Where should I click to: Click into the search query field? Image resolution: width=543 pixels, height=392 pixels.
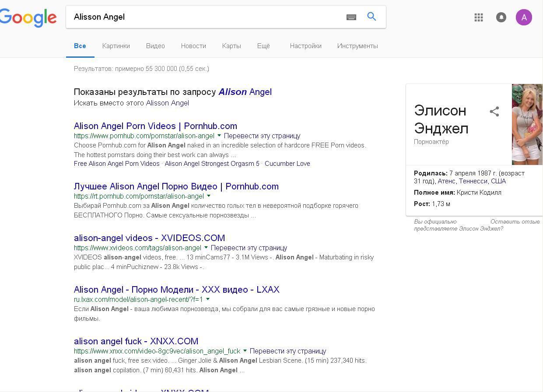tap(206, 17)
